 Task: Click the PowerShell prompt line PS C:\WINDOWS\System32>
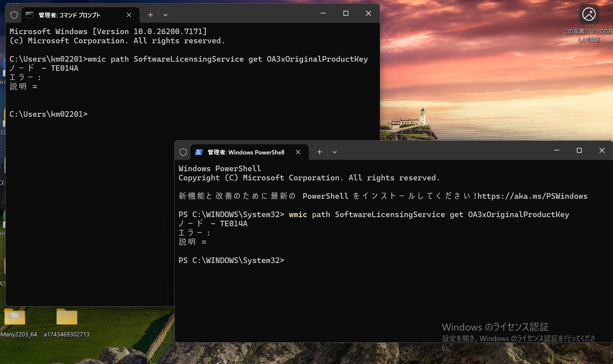pos(231,260)
